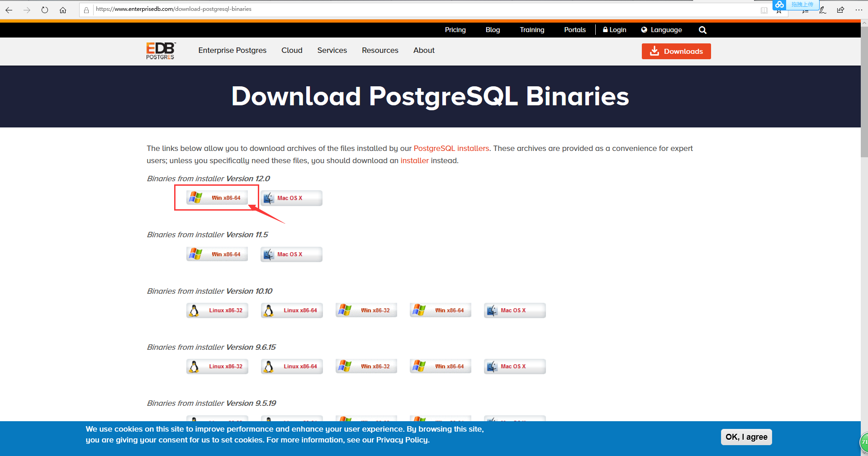868x456 pixels.
Task: Open browser settings and more menu
Action: pyautogui.click(x=859, y=10)
